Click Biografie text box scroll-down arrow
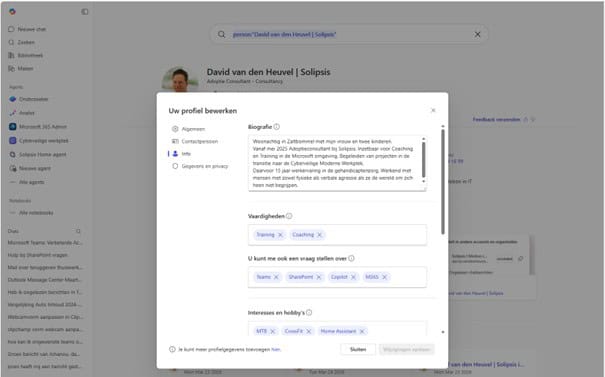 424,181
